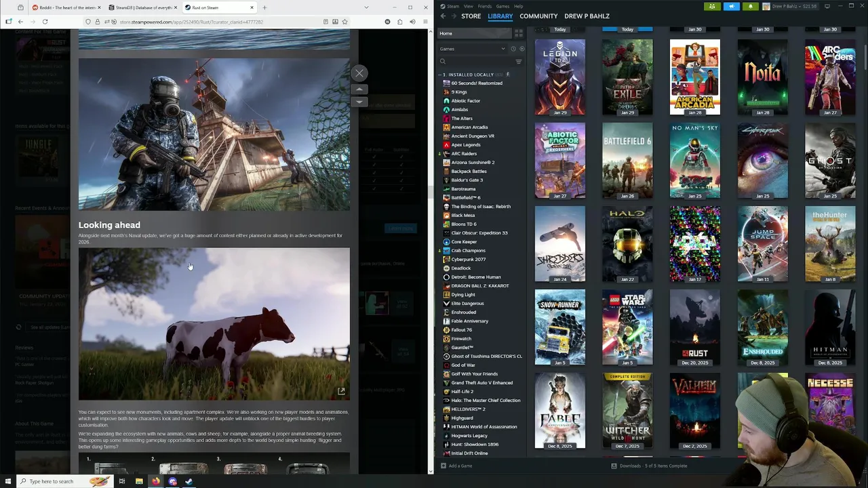The image size is (868, 488).
Task: Toggle Steam Big Picture mode icon
Action: [x=827, y=6]
